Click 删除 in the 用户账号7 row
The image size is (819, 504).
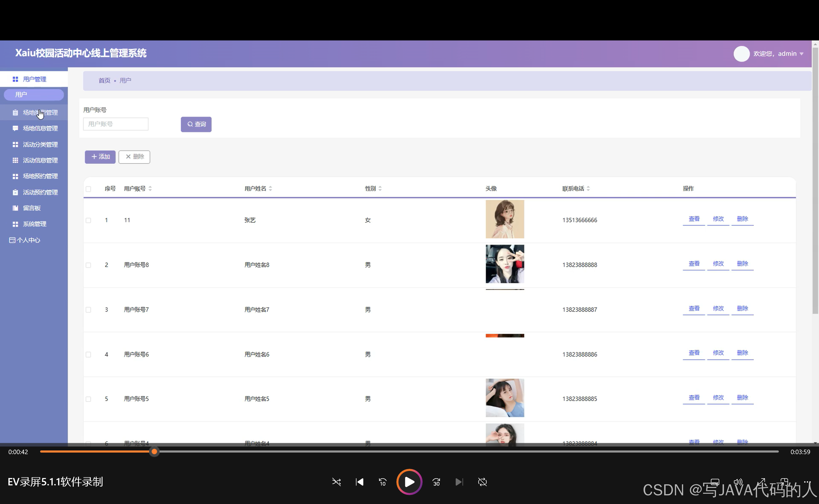pos(742,308)
